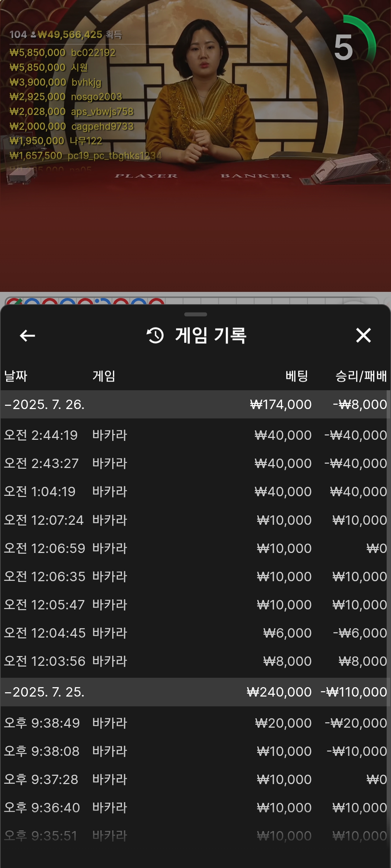391x868 pixels.
Task: Click winner nosgo2003 in the winners list
Action: (66, 97)
